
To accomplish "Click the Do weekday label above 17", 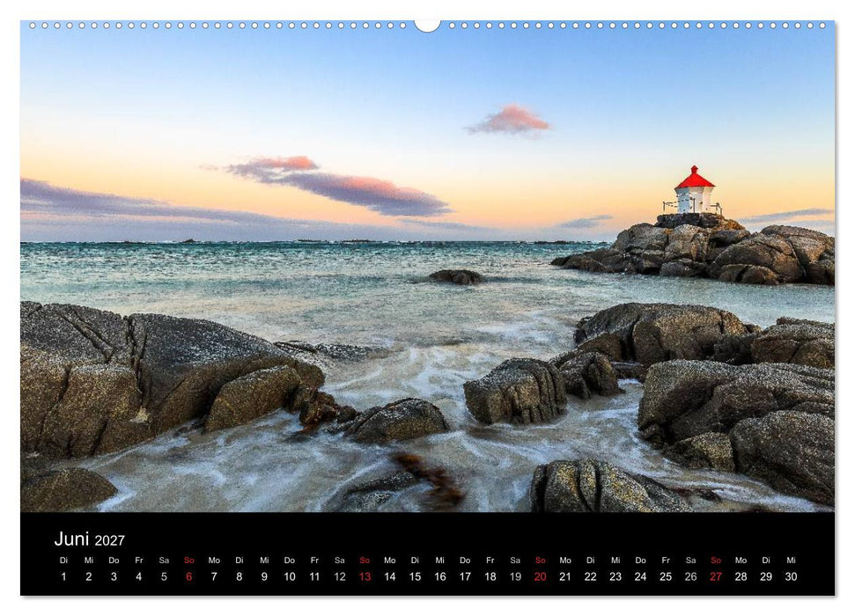I will pos(465,561).
